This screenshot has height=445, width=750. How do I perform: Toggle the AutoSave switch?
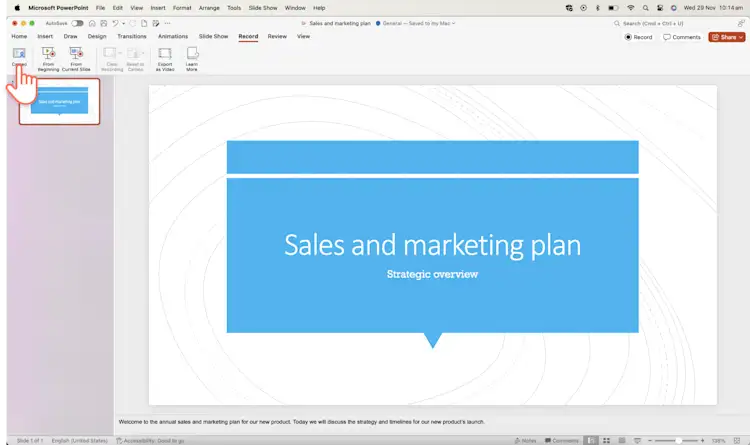point(77,23)
